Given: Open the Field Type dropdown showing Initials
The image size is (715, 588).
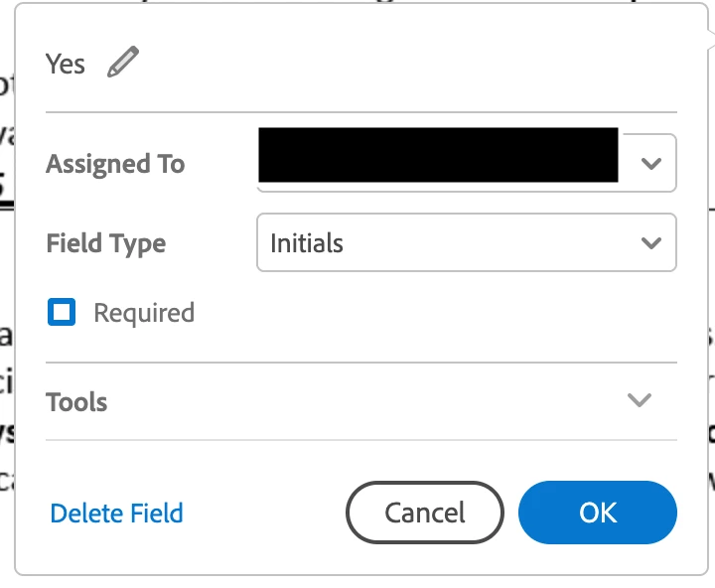Looking at the screenshot, I should click(x=466, y=242).
